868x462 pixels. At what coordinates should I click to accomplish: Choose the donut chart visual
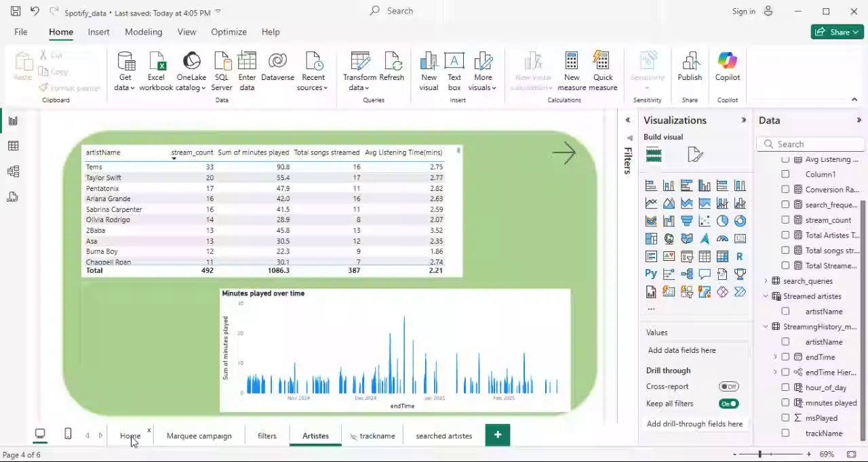[x=740, y=221]
